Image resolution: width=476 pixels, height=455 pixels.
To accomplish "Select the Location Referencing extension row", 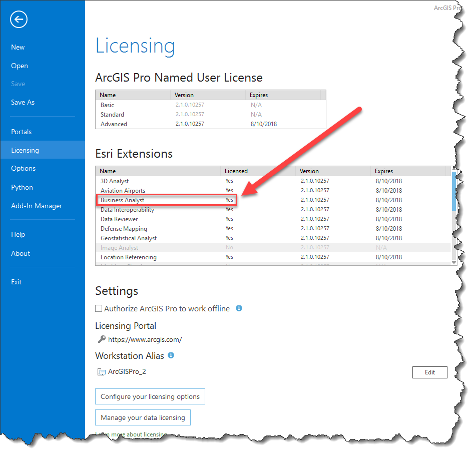I will 273,257.
